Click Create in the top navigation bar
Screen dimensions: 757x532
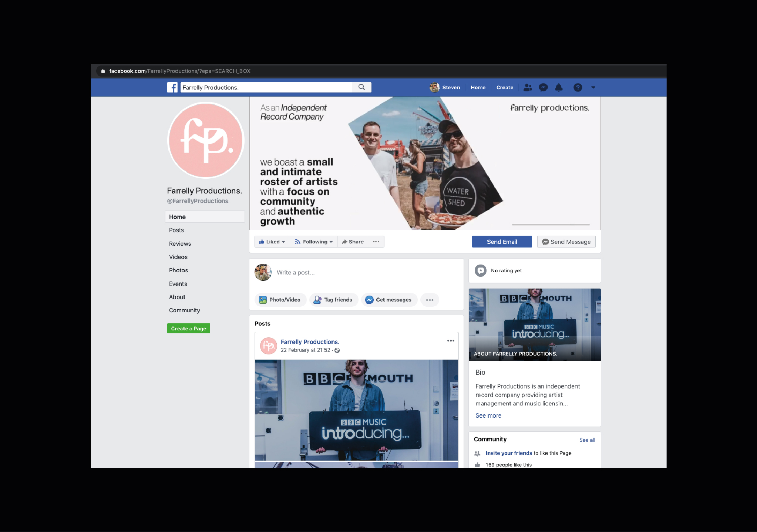(505, 87)
